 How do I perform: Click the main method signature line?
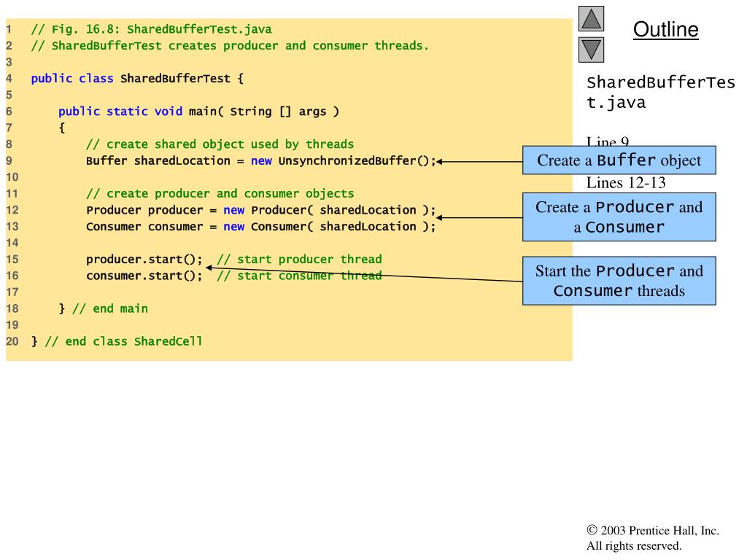click(198, 112)
